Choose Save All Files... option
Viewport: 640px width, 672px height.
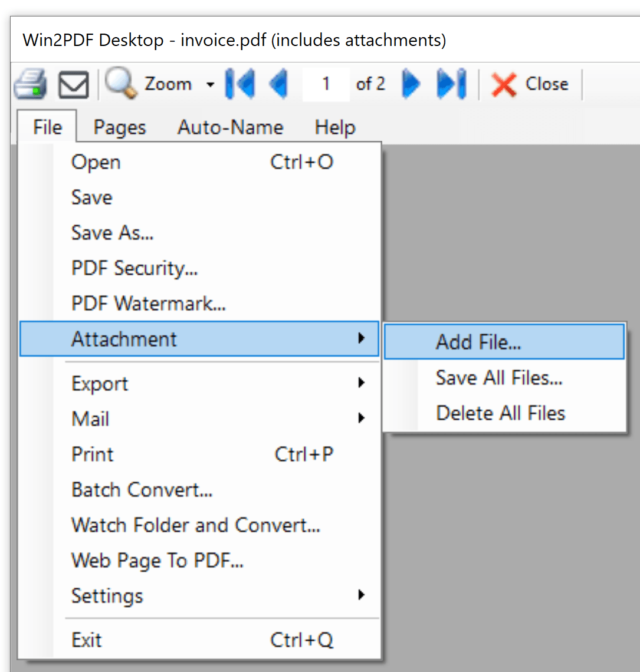click(x=499, y=377)
